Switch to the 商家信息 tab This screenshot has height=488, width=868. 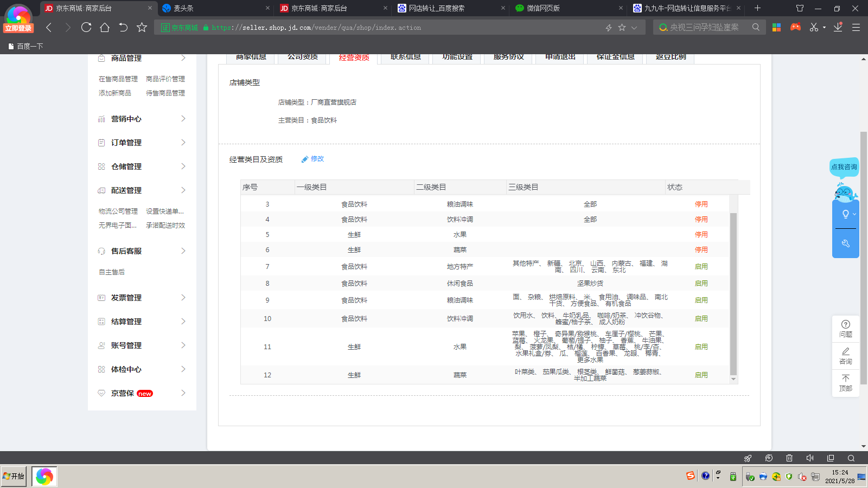click(x=251, y=58)
